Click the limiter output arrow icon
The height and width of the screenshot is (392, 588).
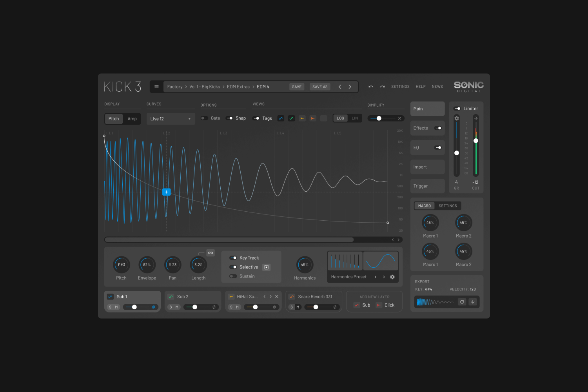click(x=475, y=118)
